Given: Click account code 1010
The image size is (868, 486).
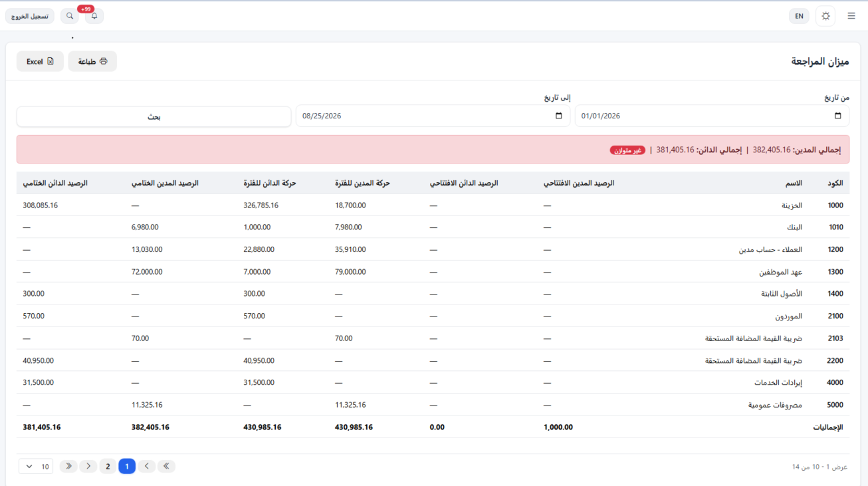Looking at the screenshot, I should click(835, 227).
